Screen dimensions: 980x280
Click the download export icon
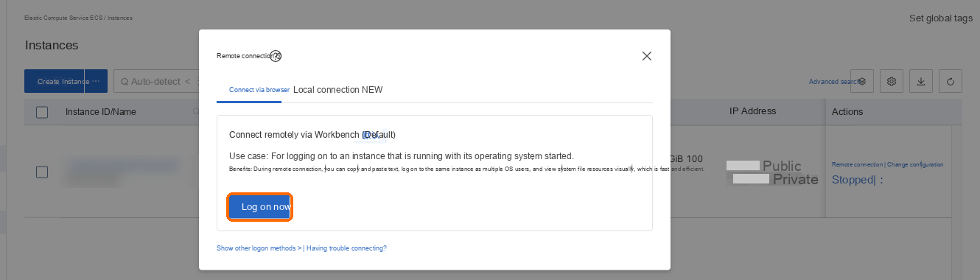pos(921,82)
